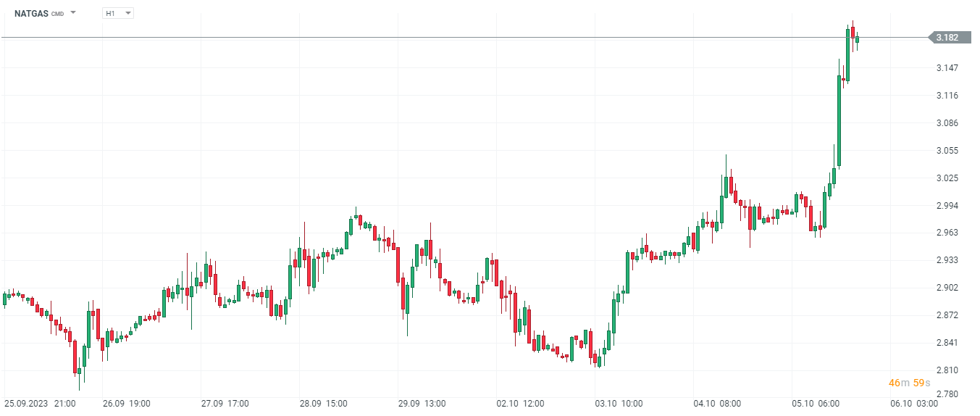Click the 28.09 15:00 time label
Screen dimensions: 980x416
(323, 404)
